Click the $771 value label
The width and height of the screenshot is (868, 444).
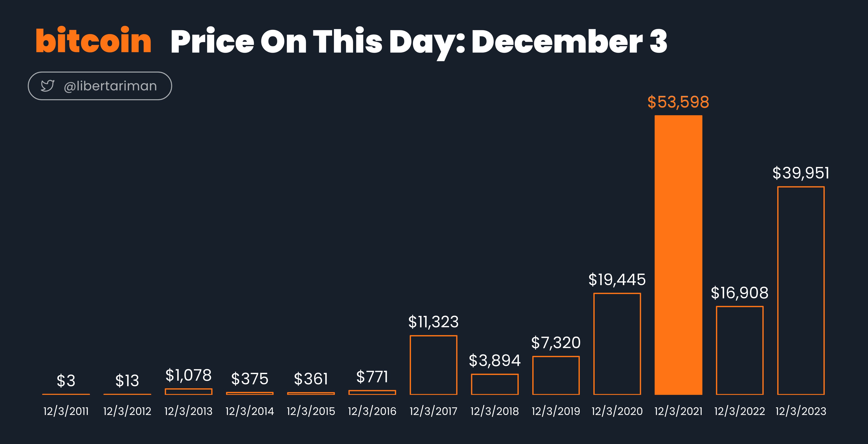(372, 377)
